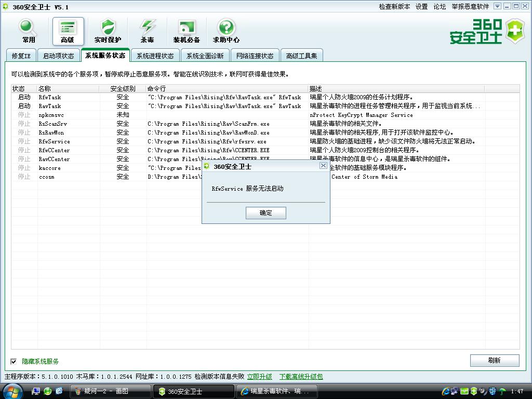Switch to the 修复IE tab
This screenshot has width=532, height=399.
(x=21, y=56)
